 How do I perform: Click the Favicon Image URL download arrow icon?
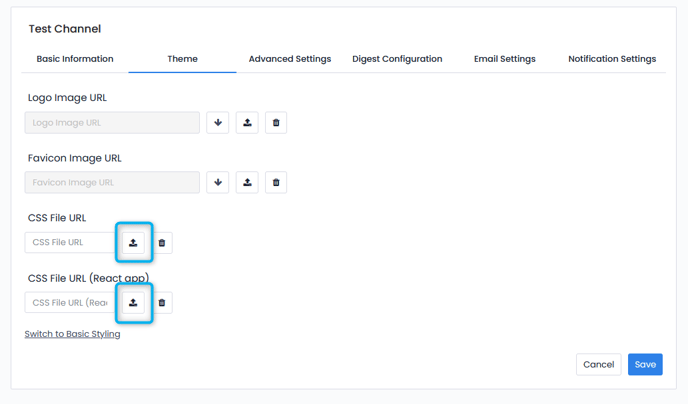click(217, 183)
